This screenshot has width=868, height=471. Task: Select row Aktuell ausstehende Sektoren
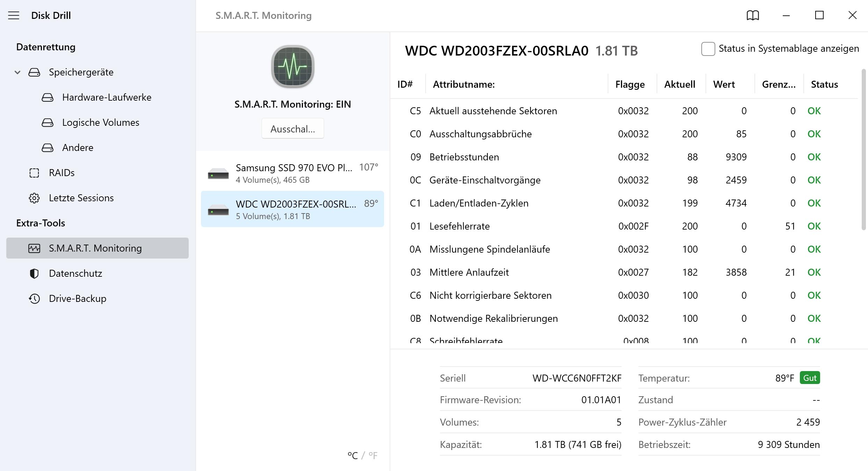coord(624,111)
